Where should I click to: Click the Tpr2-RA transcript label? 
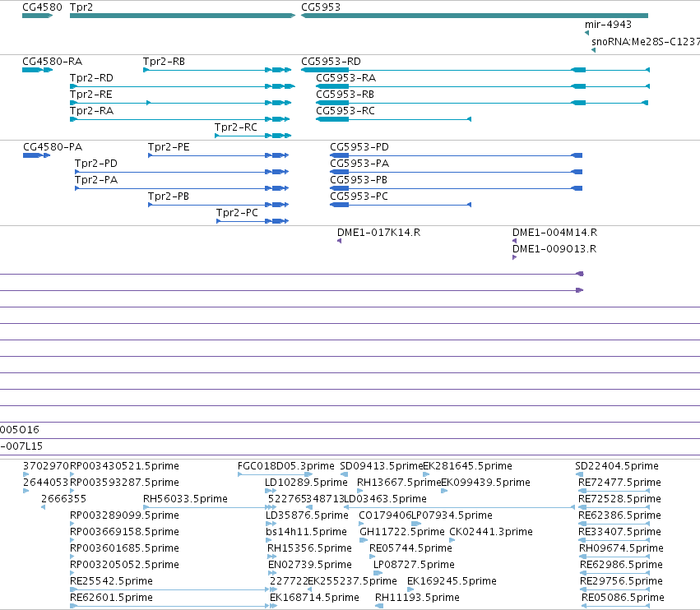(91, 111)
